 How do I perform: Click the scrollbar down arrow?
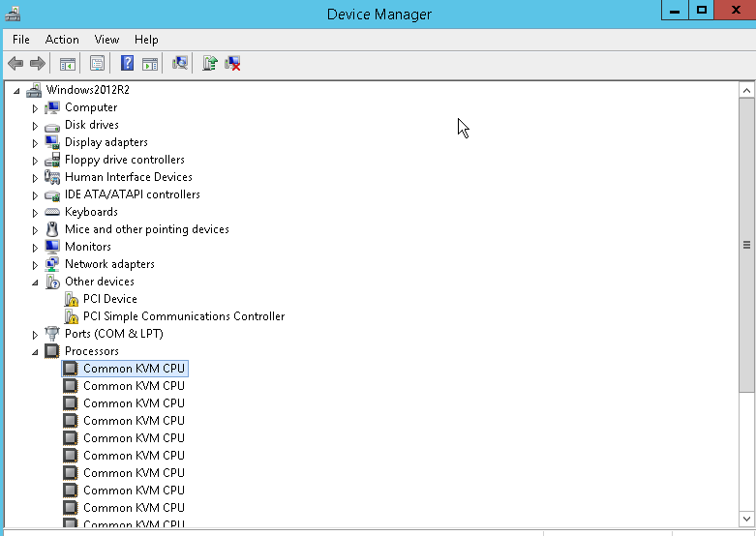pyautogui.click(x=746, y=519)
